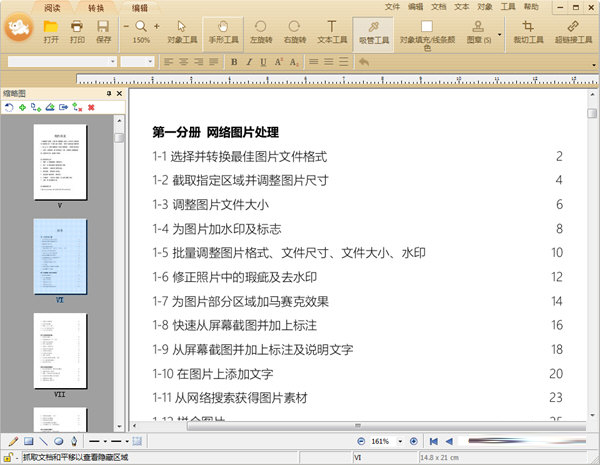Click the 左旋转 rotate left icon
600x465 pixels.
pyautogui.click(x=261, y=32)
